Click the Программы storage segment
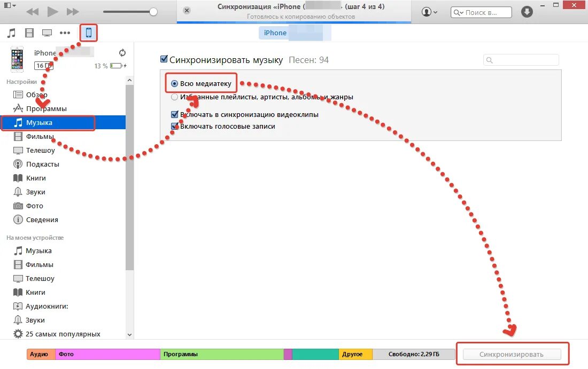 (222, 354)
